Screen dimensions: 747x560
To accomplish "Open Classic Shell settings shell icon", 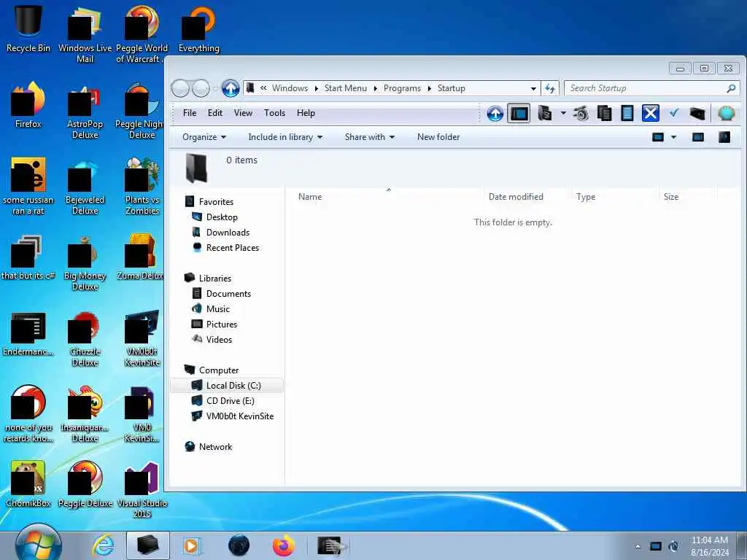I will [x=726, y=113].
